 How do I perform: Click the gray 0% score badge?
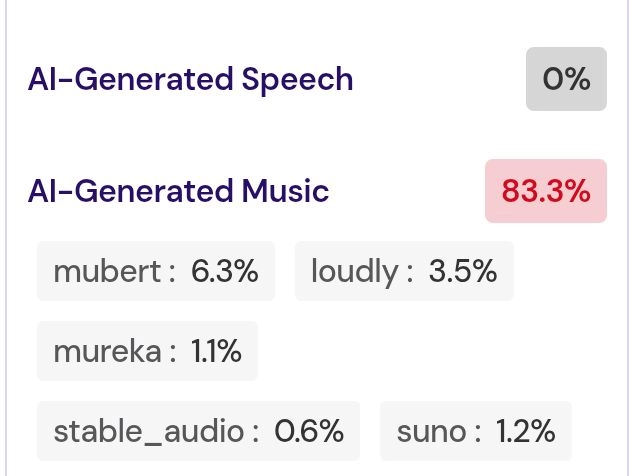click(x=566, y=79)
